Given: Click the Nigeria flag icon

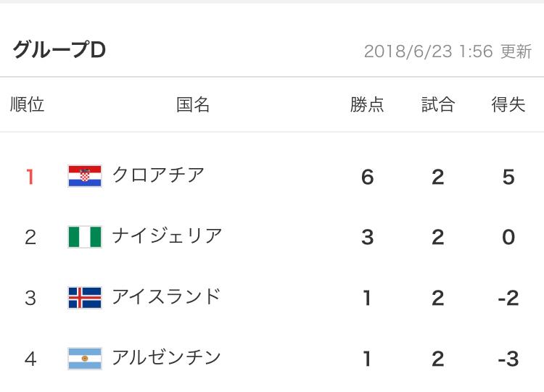Looking at the screenshot, I should [x=85, y=237].
